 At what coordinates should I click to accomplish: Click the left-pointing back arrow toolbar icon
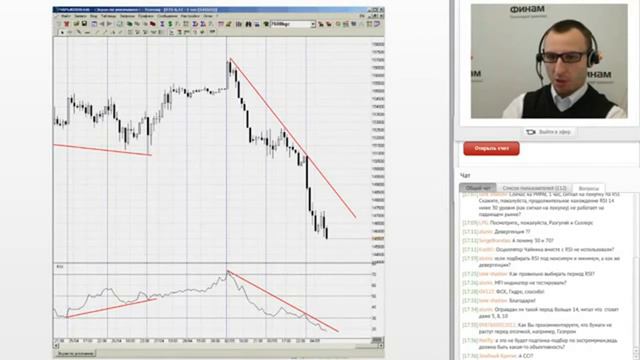102,24
